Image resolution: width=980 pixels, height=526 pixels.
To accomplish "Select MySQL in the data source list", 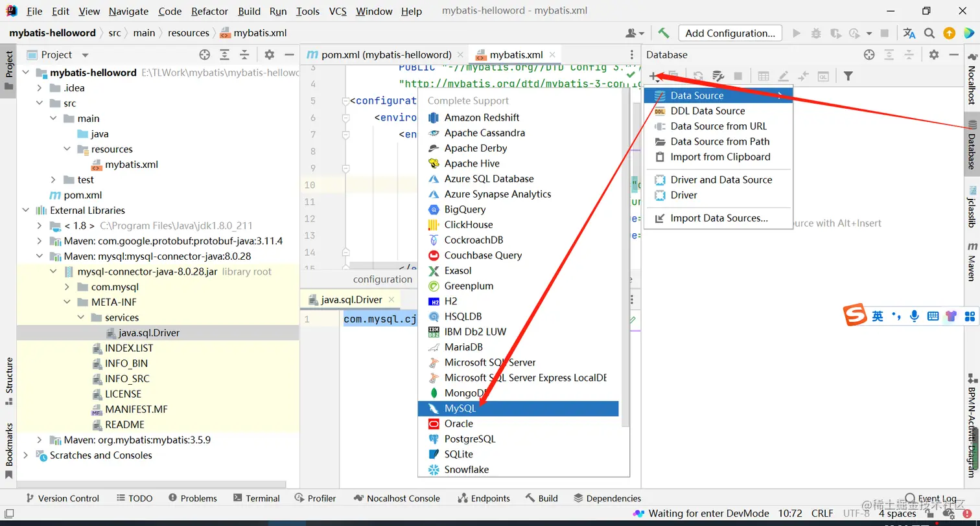I will 519,409.
